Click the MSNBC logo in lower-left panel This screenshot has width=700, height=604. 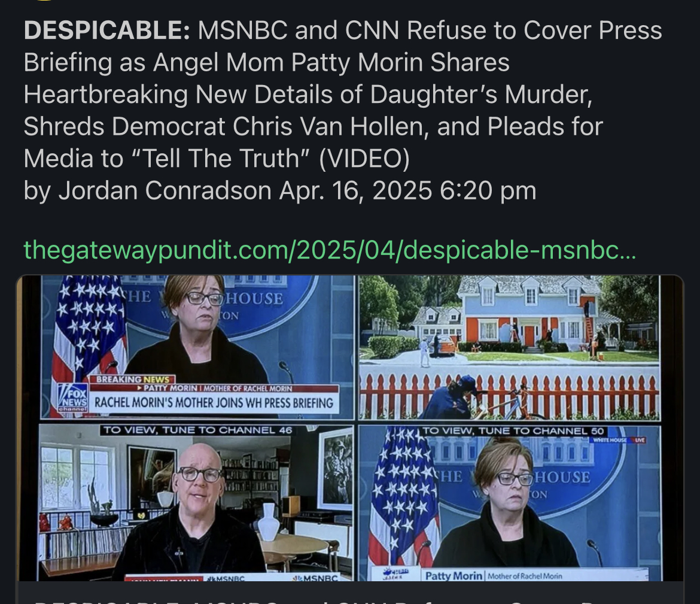tap(315, 578)
